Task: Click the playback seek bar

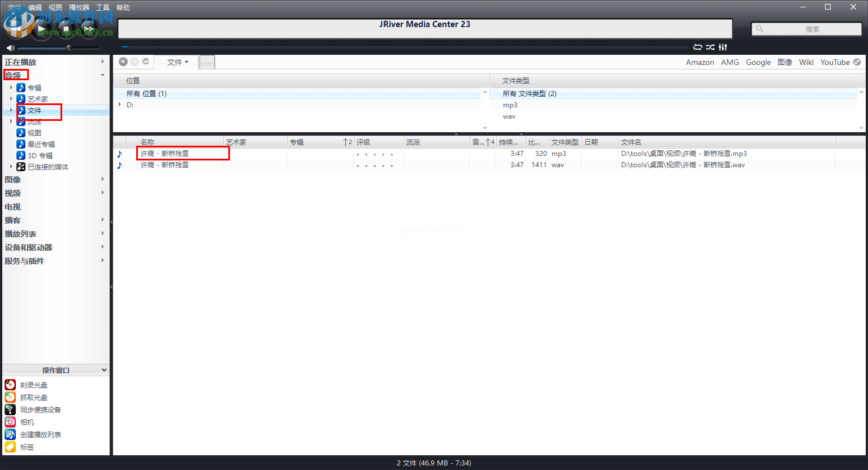Action: click(x=405, y=47)
